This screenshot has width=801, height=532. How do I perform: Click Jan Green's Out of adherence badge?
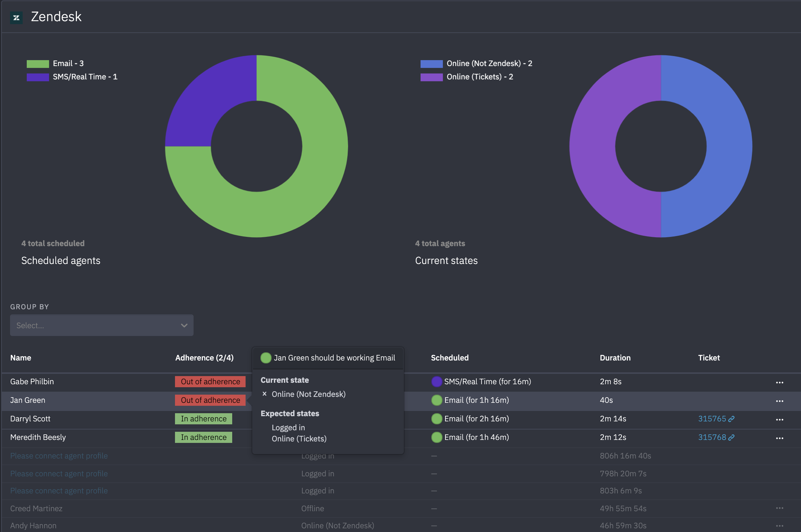[210, 400]
